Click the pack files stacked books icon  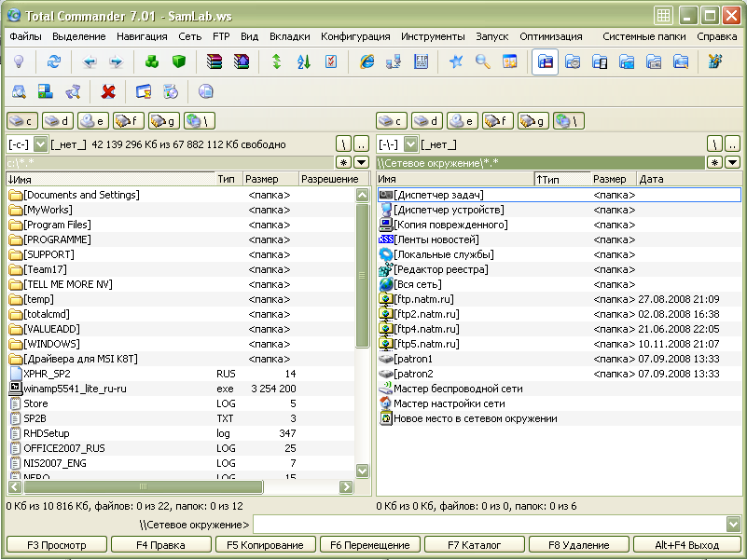tap(214, 61)
